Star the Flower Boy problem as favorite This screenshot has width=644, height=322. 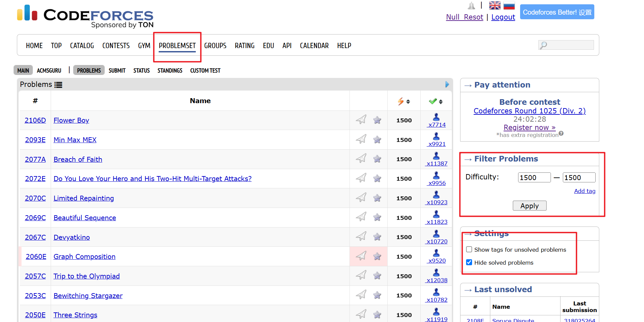pos(377,120)
